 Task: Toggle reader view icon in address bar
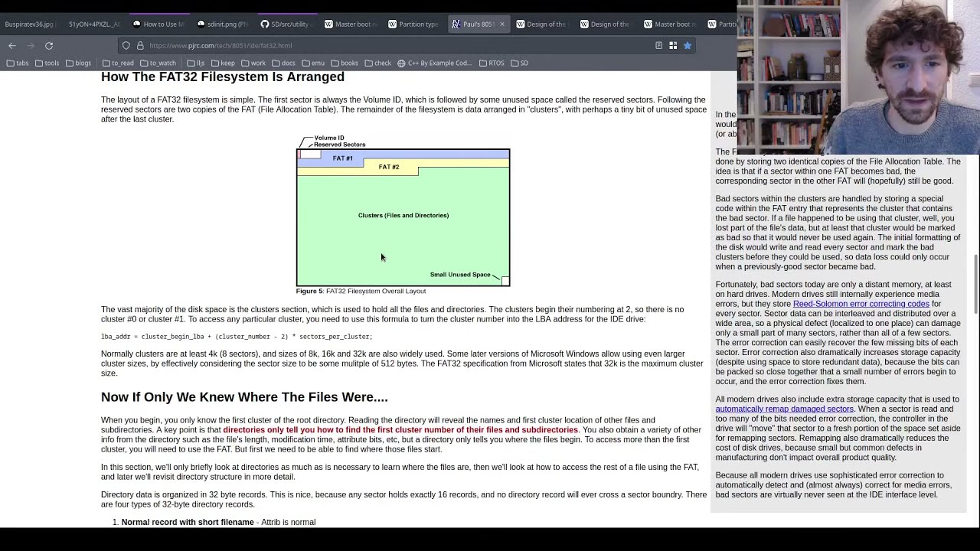pyautogui.click(x=658, y=46)
